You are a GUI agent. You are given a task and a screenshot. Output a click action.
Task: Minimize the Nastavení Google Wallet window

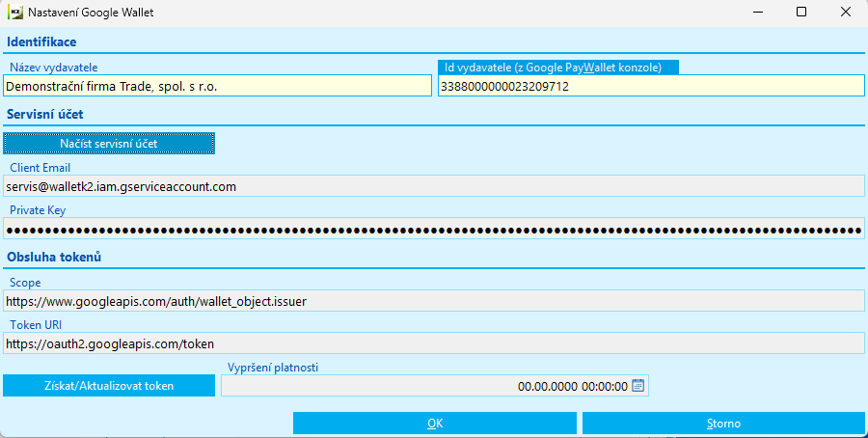(x=758, y=12)
